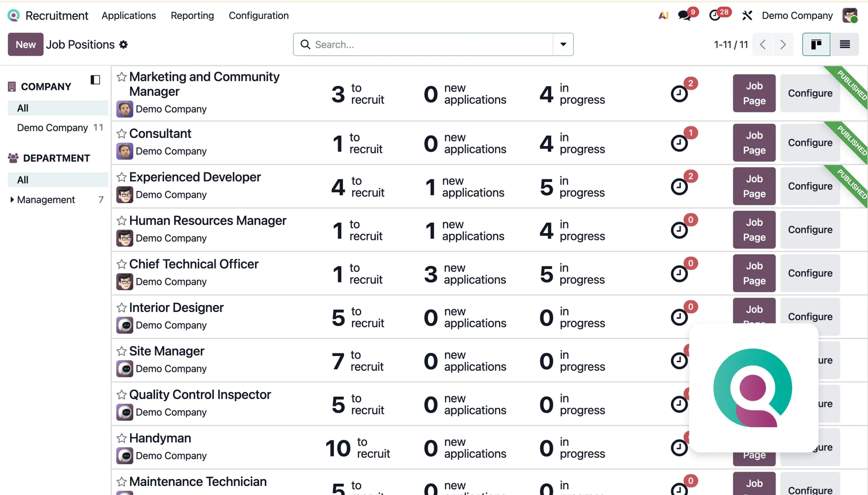The width and height of the screenshot is (868, 495).
Task: Open the Reporting menu
Action: click(192, 16)
